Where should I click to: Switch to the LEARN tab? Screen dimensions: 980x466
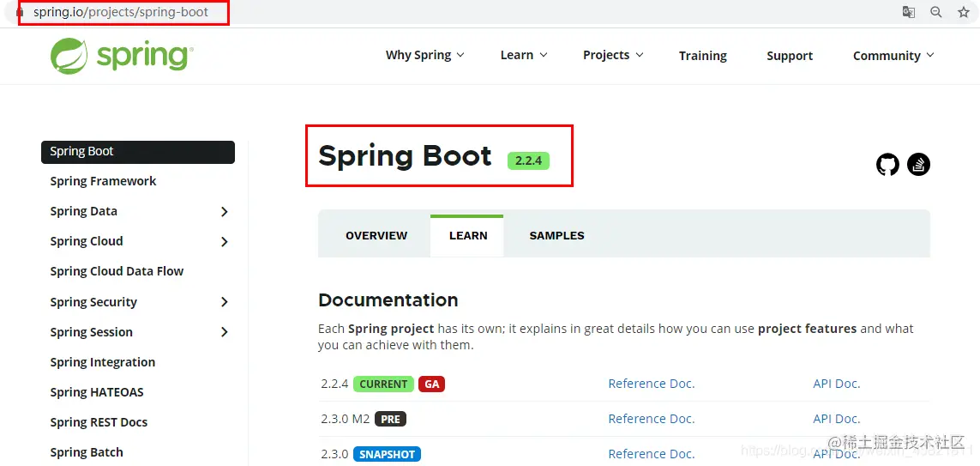tap(468, 236)
